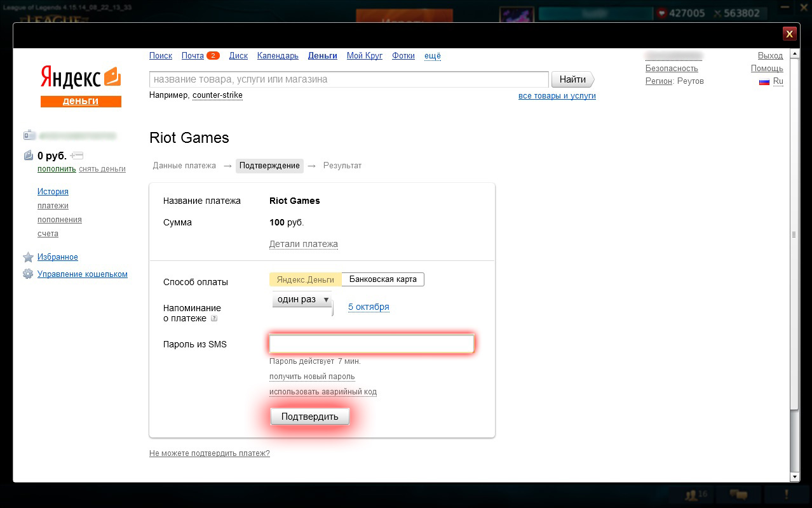This screenshot has height=508, width=812.
Task: Open the Диск link
Action: click(238, 56)
